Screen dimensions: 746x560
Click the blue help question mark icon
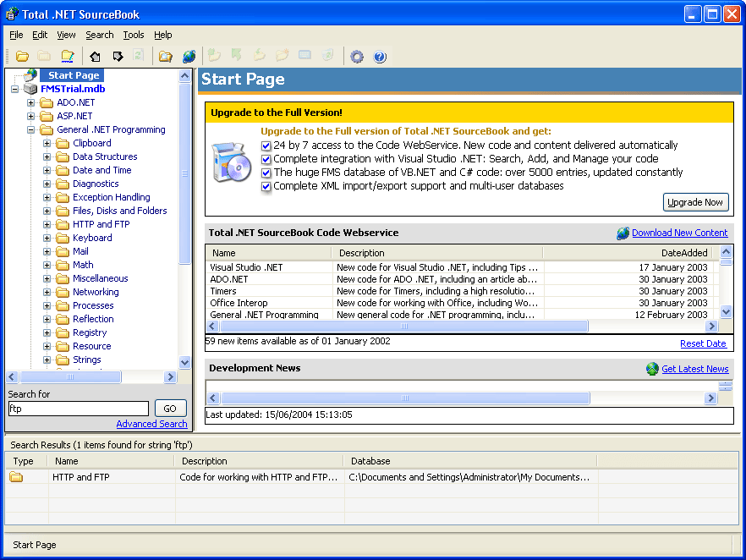point(380,57)
